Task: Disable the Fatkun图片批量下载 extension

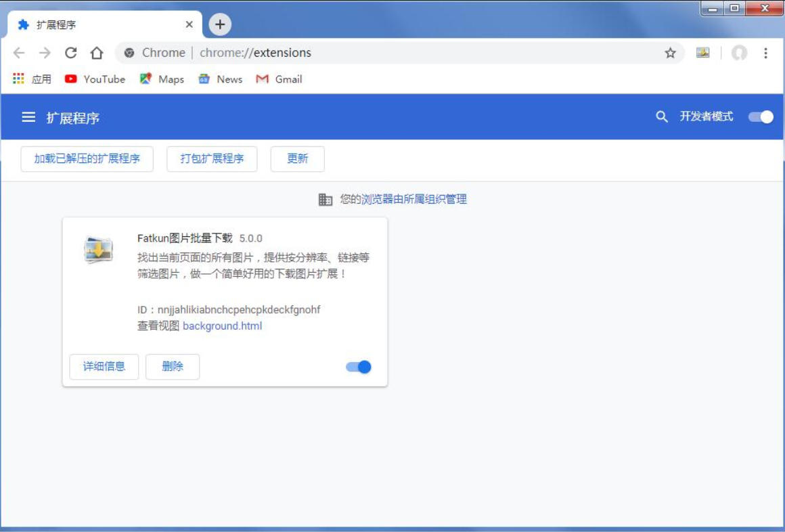Action: [x=359, y=366]
